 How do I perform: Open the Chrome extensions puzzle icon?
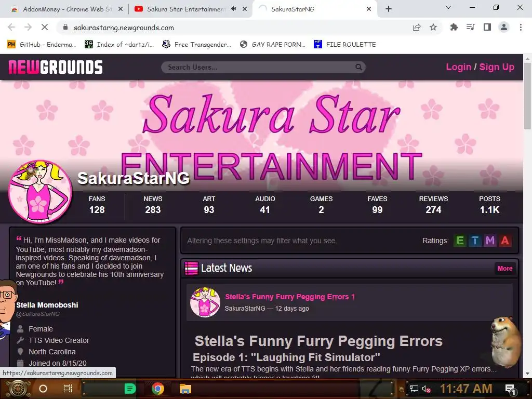[454, 27]
